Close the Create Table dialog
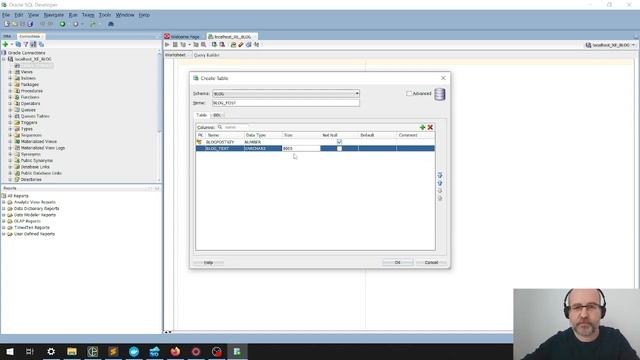This screenshot has width=640, height=360. tap(443, 78)
